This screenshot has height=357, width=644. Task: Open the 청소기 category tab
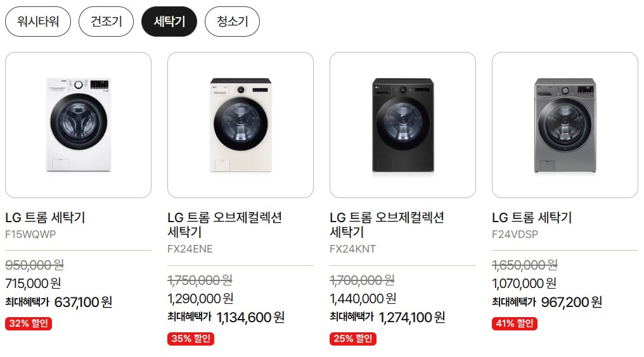click(x=232, y=22)
